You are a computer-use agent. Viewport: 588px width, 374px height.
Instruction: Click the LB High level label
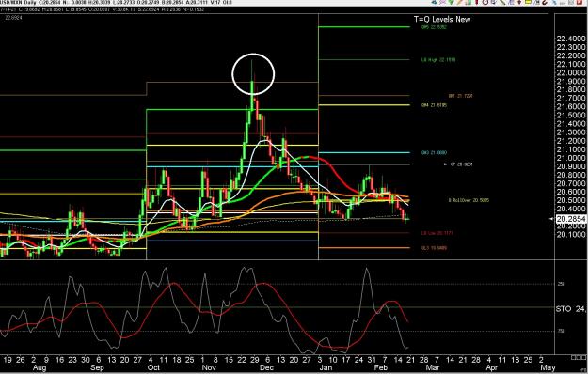[x=438, y=59]
